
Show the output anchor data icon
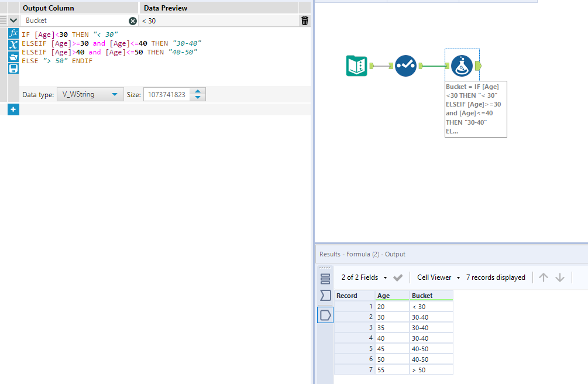[325, 315]
